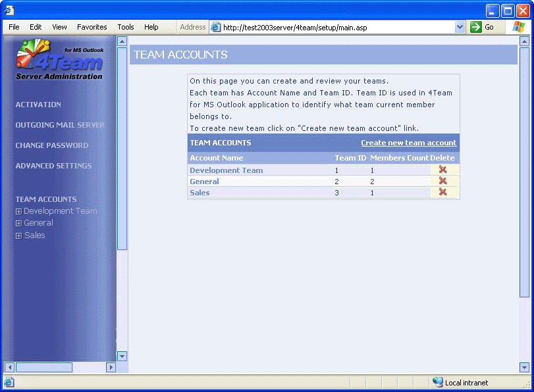Click the Local intranet zone icon
The height and width of the screenshot is (392, 534).
437,382
